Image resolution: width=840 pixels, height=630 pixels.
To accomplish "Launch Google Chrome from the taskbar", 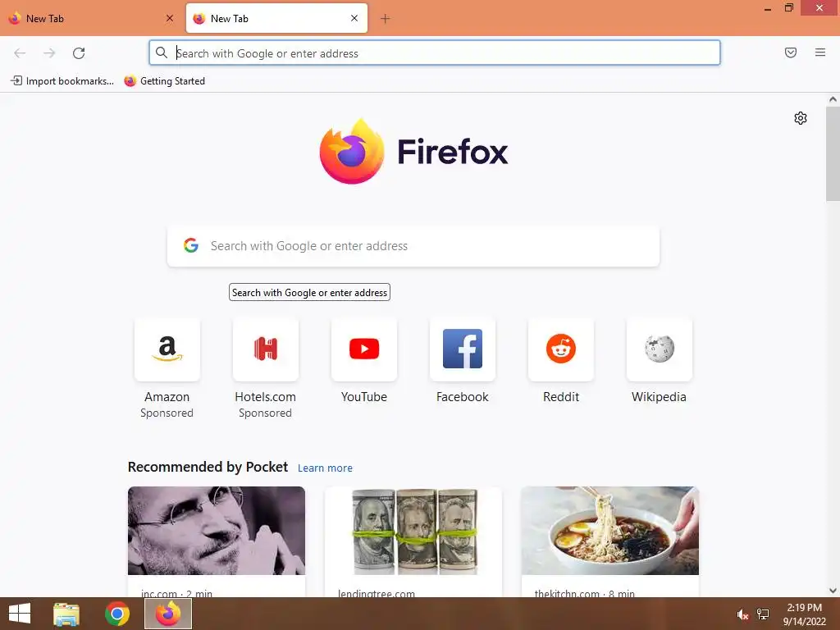I will [116, 614].
